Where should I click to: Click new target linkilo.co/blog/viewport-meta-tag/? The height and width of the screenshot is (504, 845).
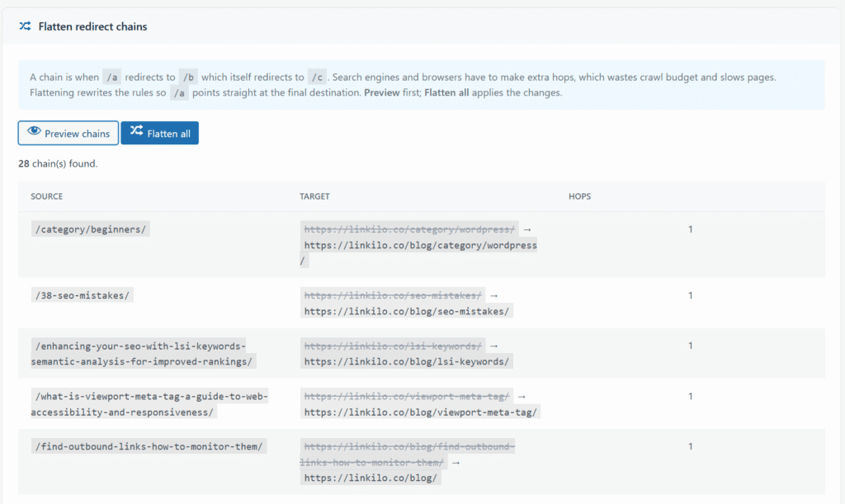(420, 412)
